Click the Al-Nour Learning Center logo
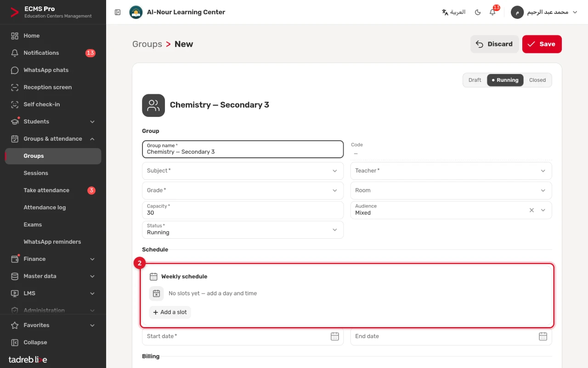This screenshot has width=588, height=368. point(136,12)
